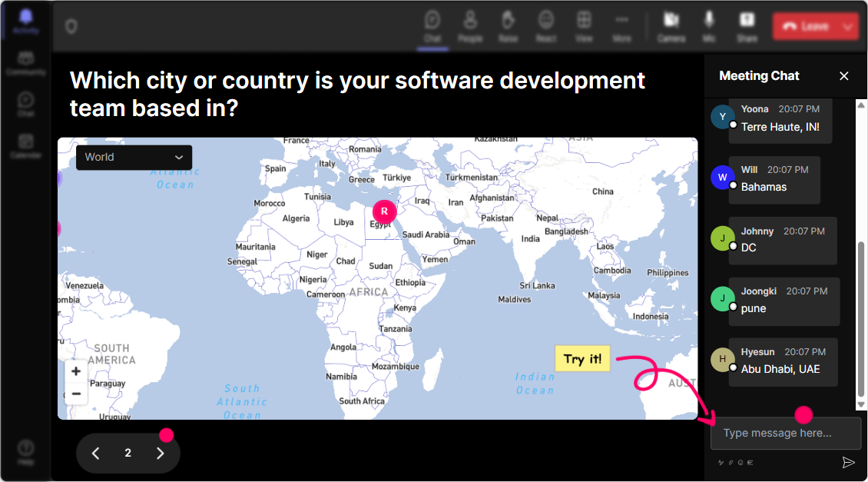Click Hyesun's avatar in chat
This screenshot has height=482, width=868.
[722, 360]
